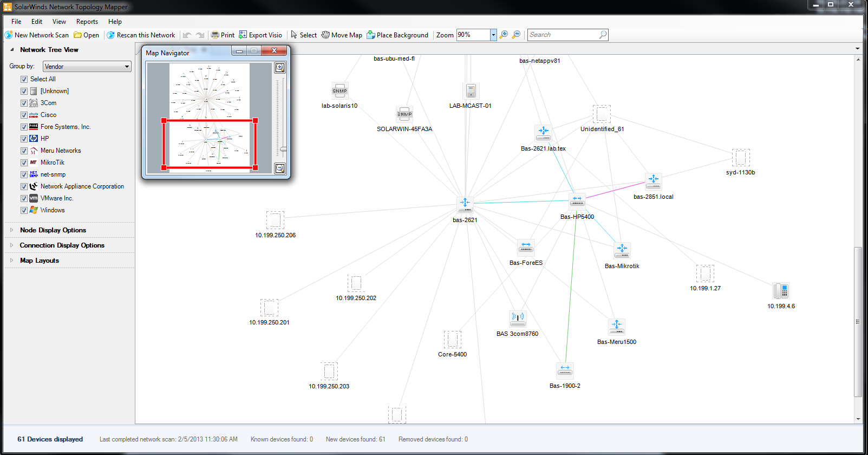Toggle the VMware Inc. checkbox
Screen dimensions: 868x455
tap(24, 198)
